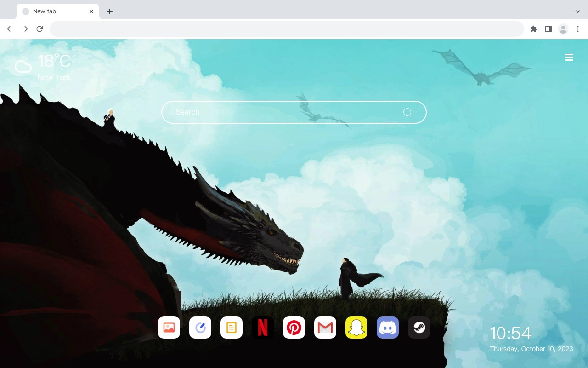The height and width of the screenshot is (368, 588).
Task: Go back to the previous page
Action: [10, 29]
